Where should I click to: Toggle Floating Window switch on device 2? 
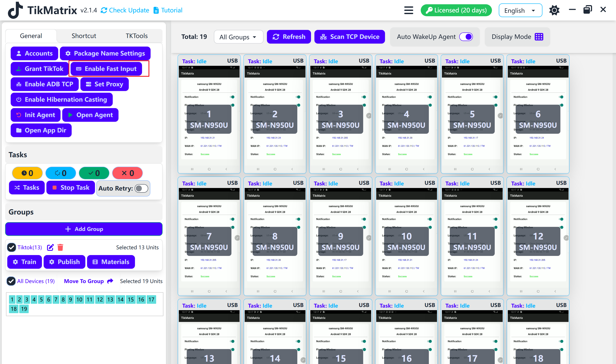pos(298,105)
